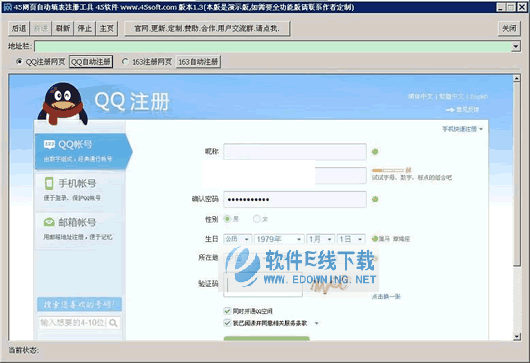Switch language to 繁體中文
This screenshot has width=530, height=363.
[x=451, y=97]
